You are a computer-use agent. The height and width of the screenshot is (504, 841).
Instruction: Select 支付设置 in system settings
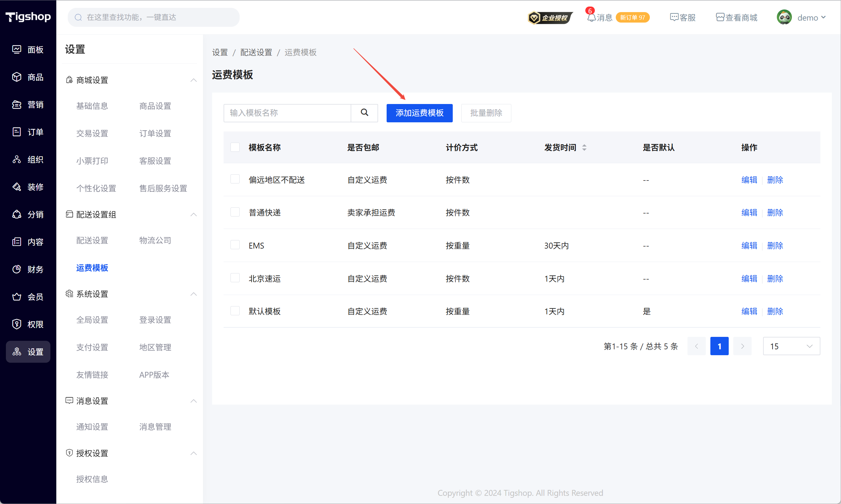coord(92,347)
